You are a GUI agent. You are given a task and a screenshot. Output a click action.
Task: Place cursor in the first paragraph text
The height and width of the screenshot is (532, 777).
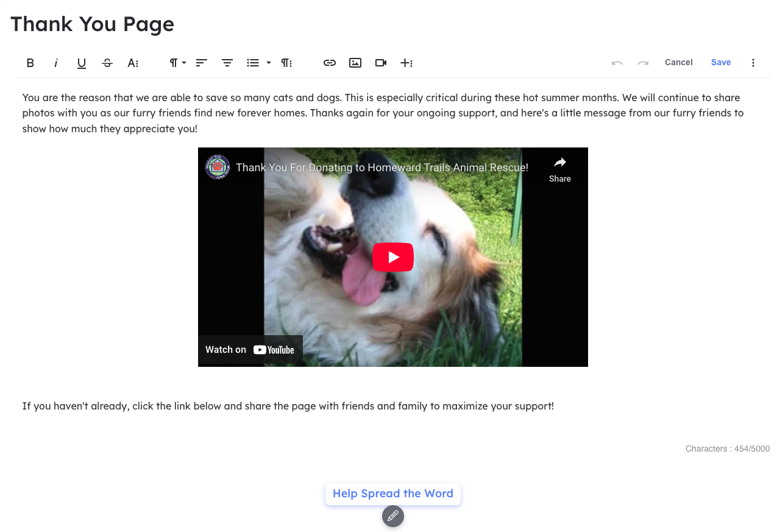pos(383,113)
